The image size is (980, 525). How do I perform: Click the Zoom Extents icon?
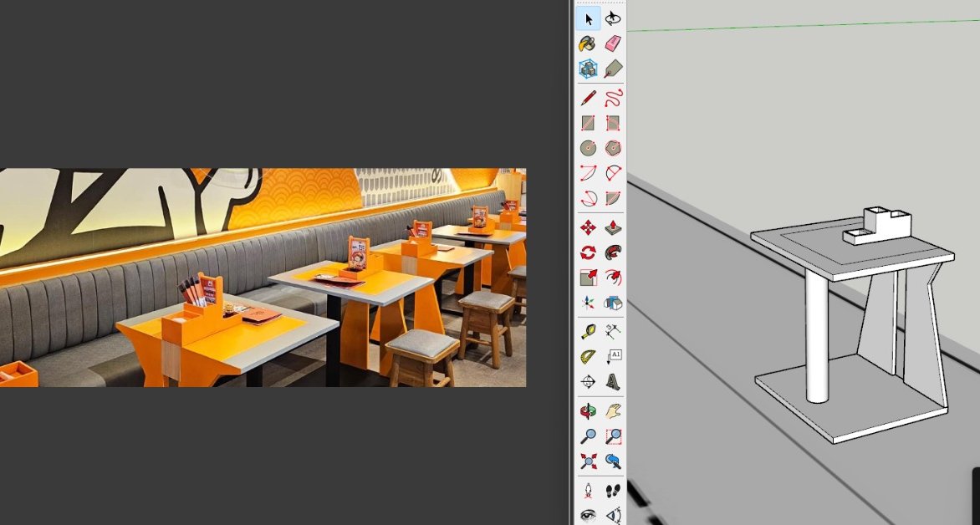[588, 461]
